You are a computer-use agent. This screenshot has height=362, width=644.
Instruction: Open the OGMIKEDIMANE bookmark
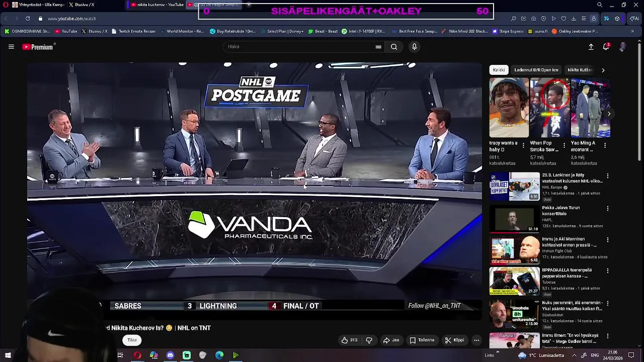[x=27, y=31]
